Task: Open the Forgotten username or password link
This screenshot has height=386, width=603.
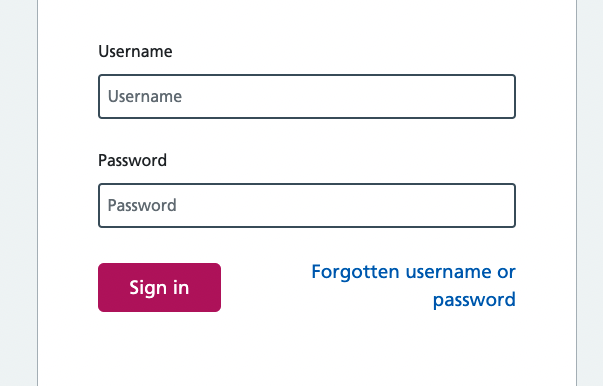Action: (x=413, y=286)
